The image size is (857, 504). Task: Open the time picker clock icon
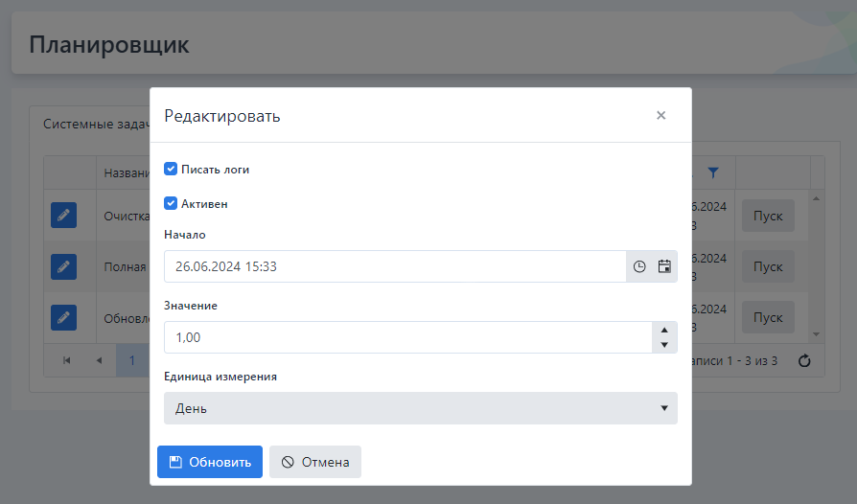639,266
